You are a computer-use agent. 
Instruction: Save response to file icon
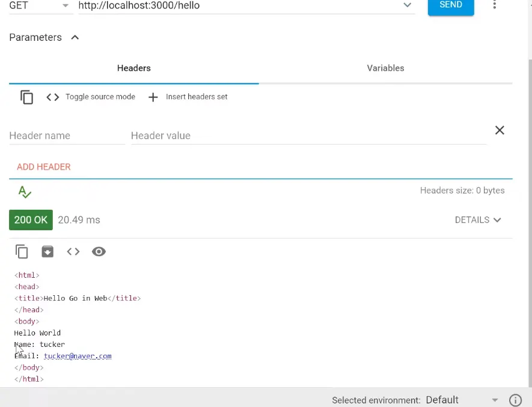click(x=47, y=252)
